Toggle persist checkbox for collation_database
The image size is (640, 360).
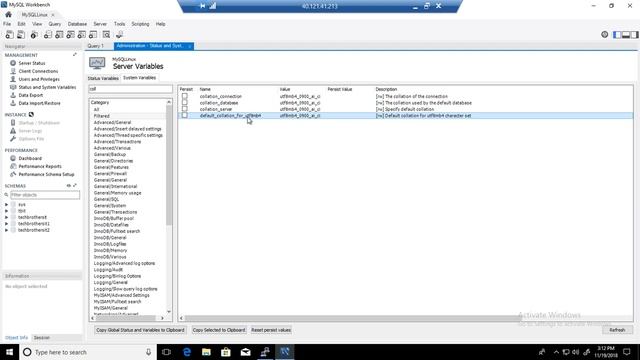click(x=184, y=103)
